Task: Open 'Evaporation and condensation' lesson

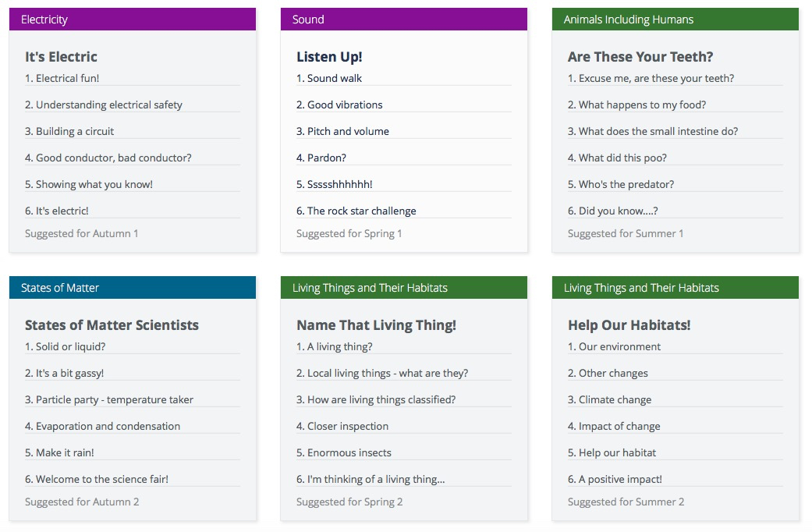Action: (x=102, y=426)
